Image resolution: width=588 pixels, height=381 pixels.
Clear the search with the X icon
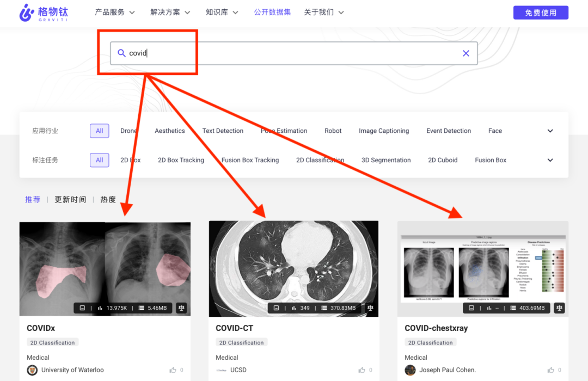tap(466, 53)
